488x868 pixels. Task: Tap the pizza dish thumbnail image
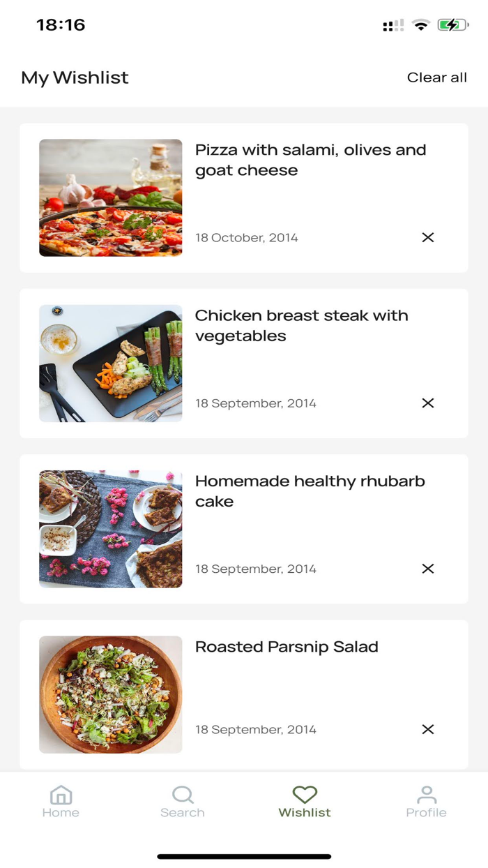pyautogui.click(x=111, y=197)
